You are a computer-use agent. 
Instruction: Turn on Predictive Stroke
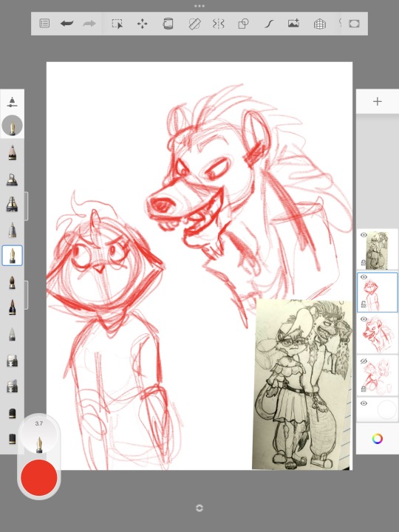point(269,24)
